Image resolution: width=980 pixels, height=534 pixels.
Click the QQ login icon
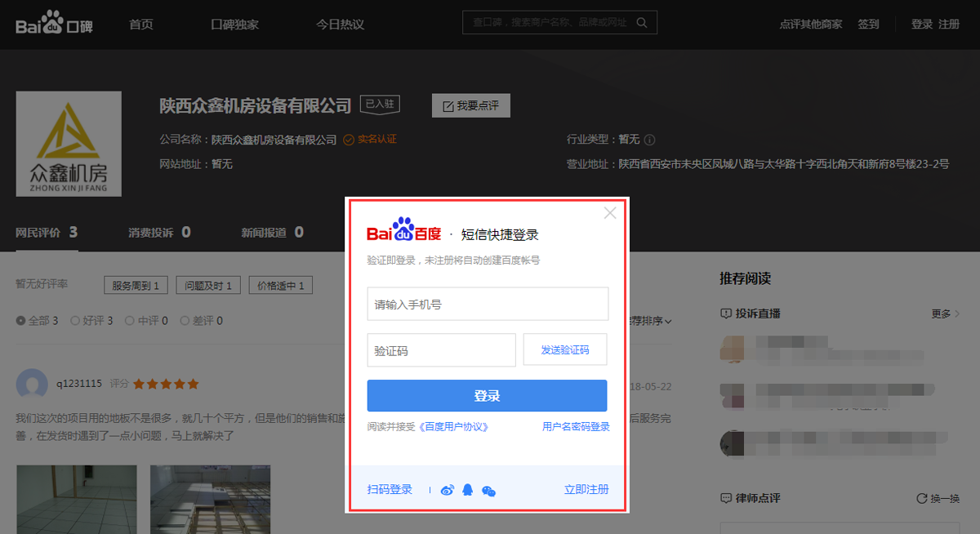click(x=467, y=490)
